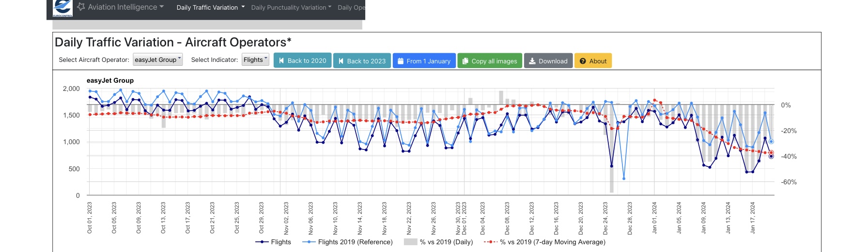This screenshot has width=868, height=252.
Task: Click the copy icon on Copy all images
Action: pyautogui.click(x=465, y=61)
